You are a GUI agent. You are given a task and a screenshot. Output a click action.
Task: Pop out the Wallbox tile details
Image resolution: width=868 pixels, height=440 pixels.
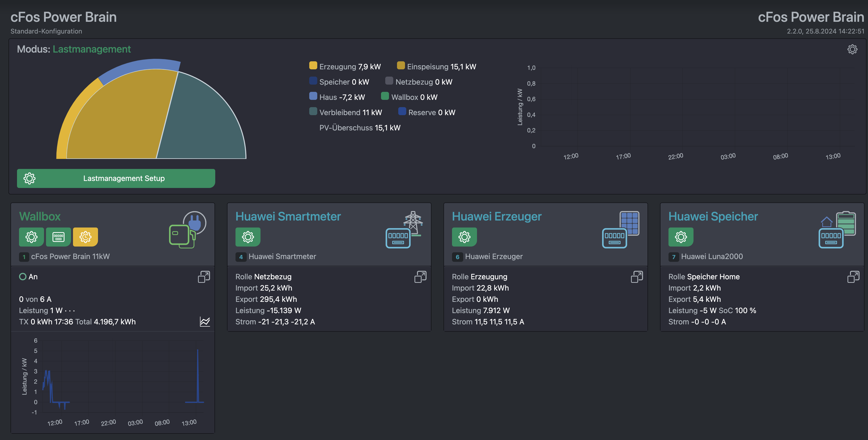tap(204, 277)
